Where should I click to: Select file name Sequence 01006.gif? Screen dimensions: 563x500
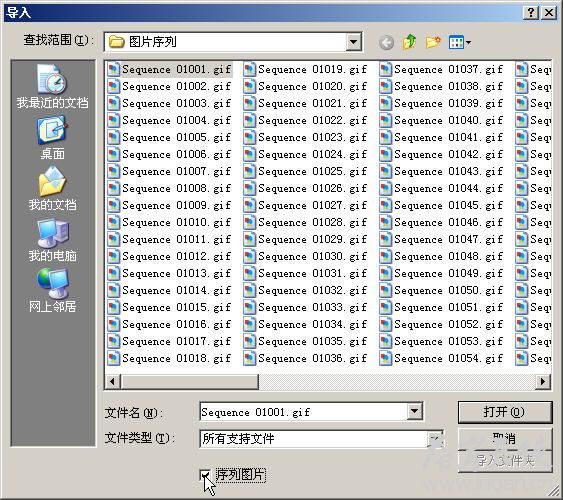[x=176, y=154]
